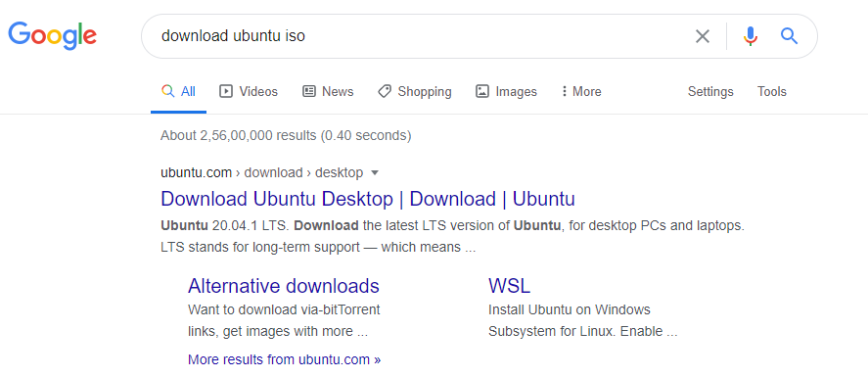The image size is (868, 378).
Task: Click the 'ubuntu.com › download › desktop' breadcrumb
Action: [262, 173]
